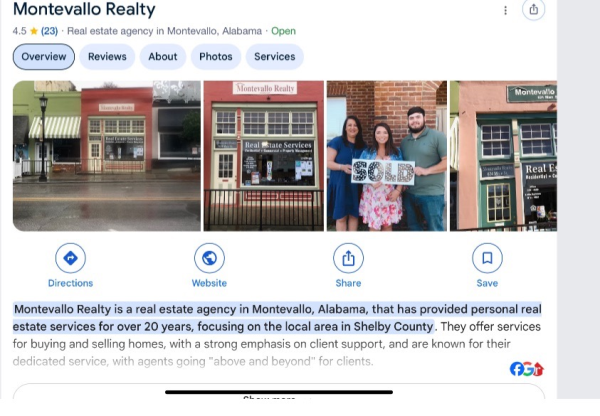Image resolution: width=600 pixels, height=416 pixels.
Task: Switch to the Reviews tab
Action: (x=107, y=57)
